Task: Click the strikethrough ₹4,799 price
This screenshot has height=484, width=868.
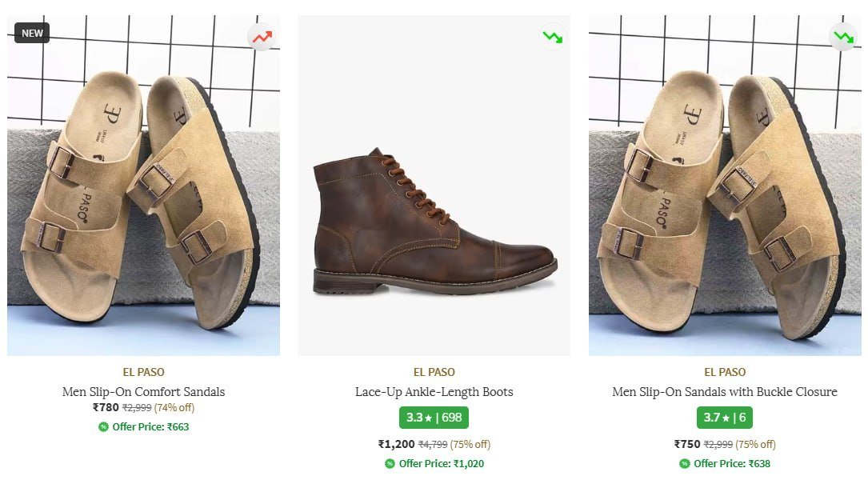Action: tap(432, 443)
